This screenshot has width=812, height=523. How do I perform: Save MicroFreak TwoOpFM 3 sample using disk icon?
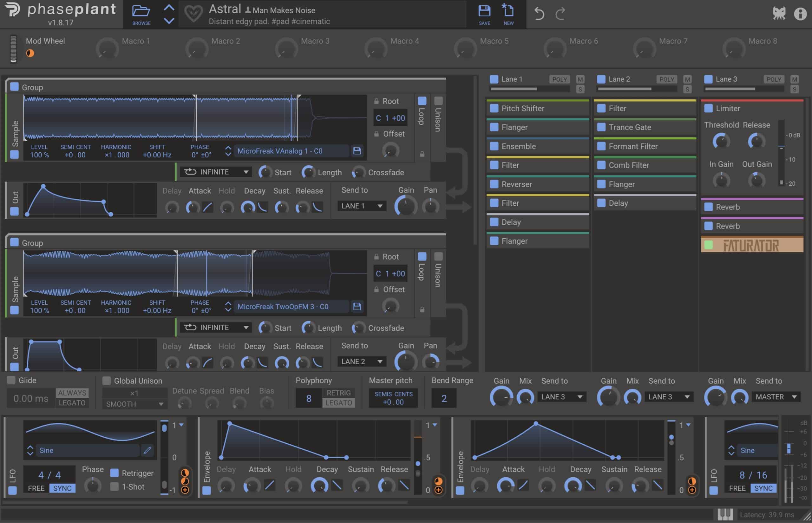click(357, 306)
